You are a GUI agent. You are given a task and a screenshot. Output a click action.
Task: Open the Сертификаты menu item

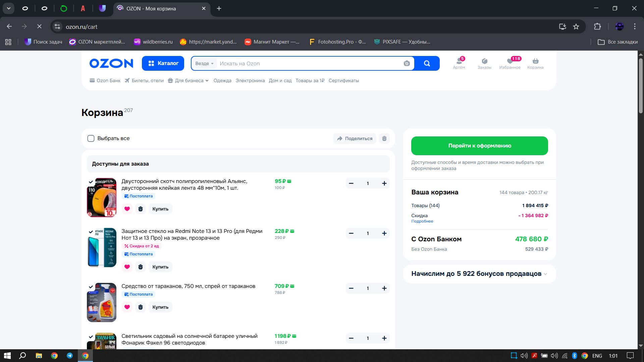(343, 80)
